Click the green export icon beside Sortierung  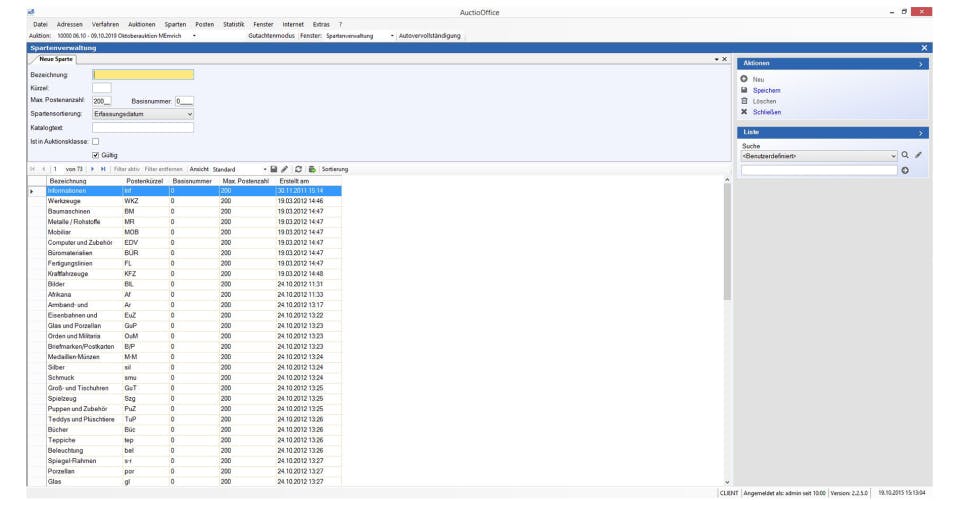pos(312,169)
